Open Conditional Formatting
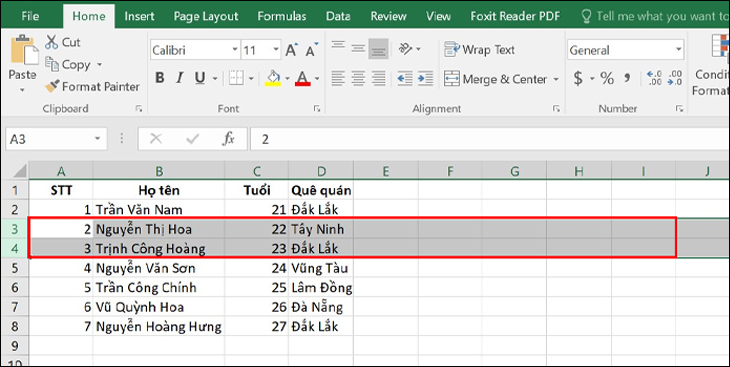This screenshot has height=367, width=730. click(x=710, y=65)
